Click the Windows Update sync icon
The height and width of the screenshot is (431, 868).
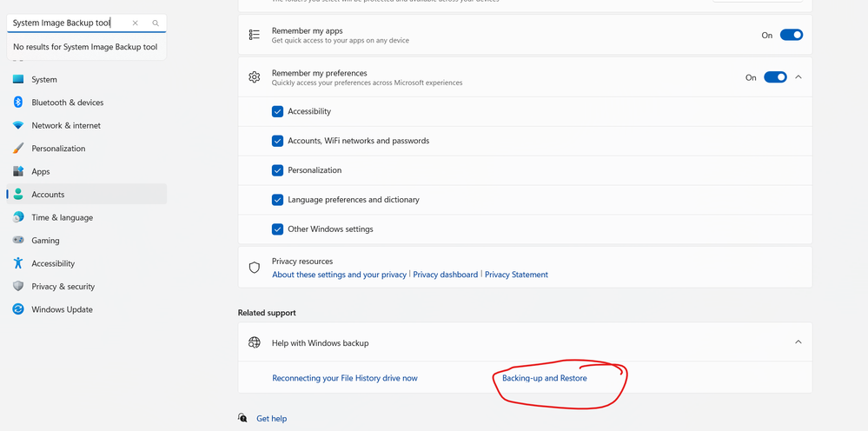[x=18, y=309]
